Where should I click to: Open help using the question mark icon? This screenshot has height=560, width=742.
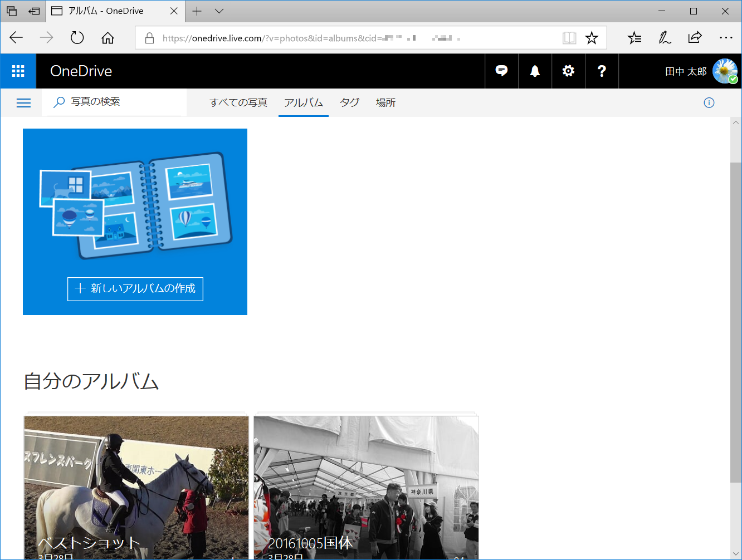[x=601, y=71]
